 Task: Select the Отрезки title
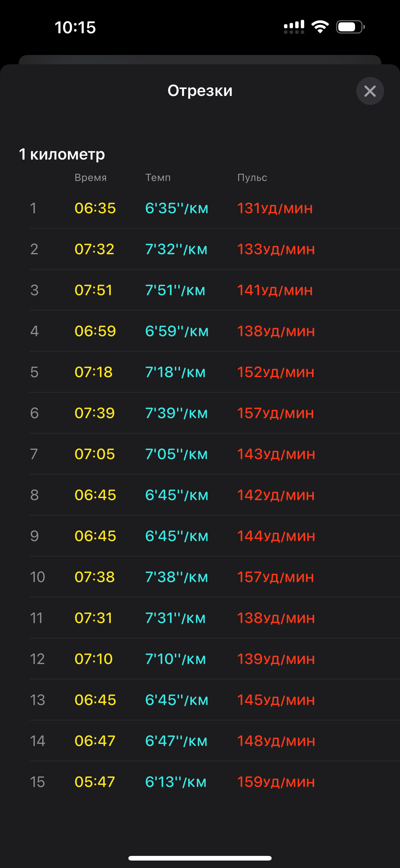pos(200,91)
